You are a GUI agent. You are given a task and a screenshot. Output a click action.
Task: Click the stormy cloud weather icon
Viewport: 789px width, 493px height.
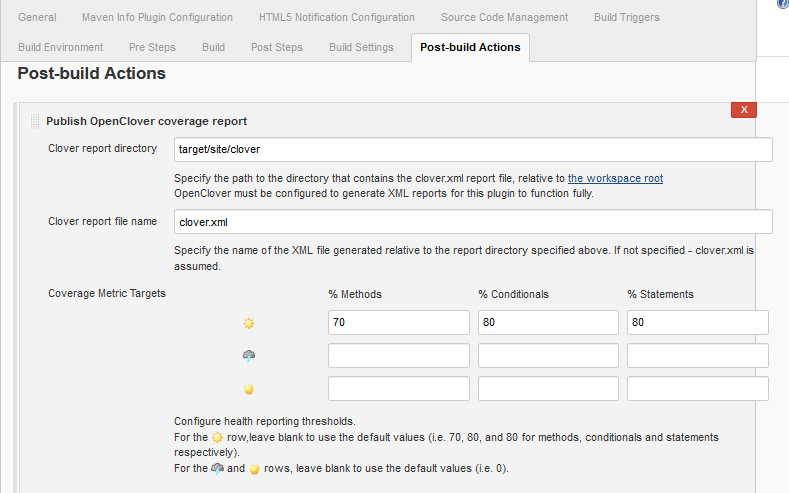click(x=249, y=355)
